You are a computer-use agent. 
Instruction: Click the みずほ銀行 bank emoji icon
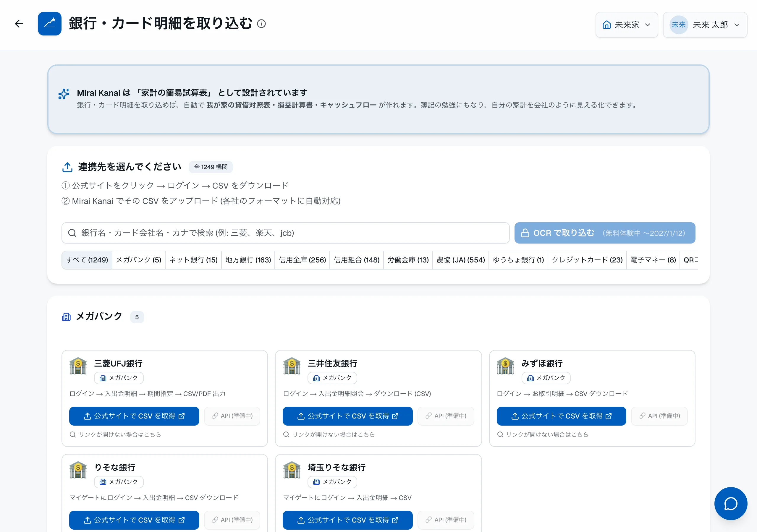505,366
